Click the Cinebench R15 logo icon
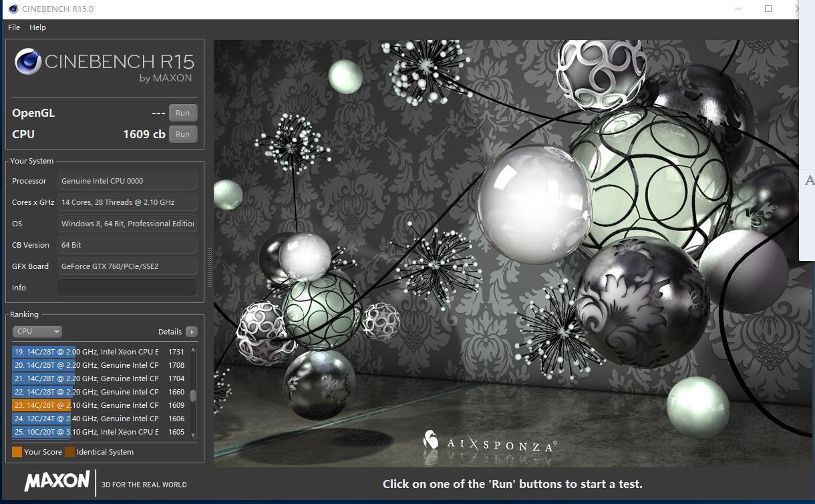Image resolution: width=815 pixels, height=504 pixels. click(x=28, y=62)
